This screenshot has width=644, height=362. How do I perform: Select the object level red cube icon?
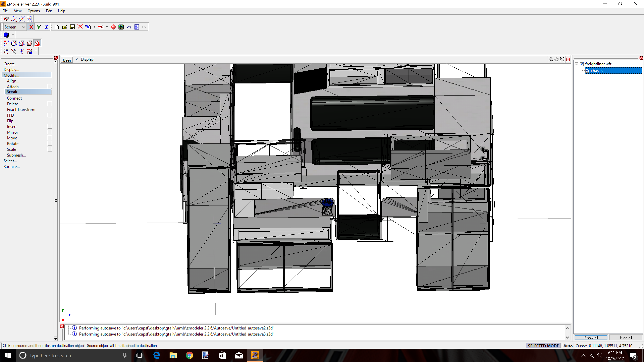pos(38,43)
